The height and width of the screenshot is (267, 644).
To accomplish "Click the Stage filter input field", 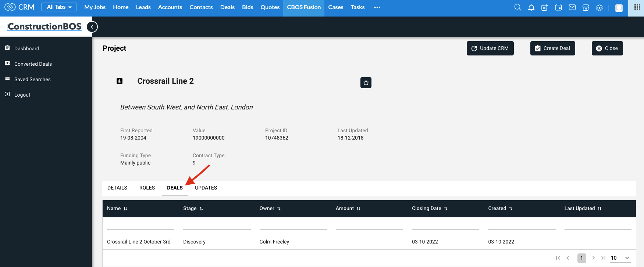I will click(x=217, y=225).
